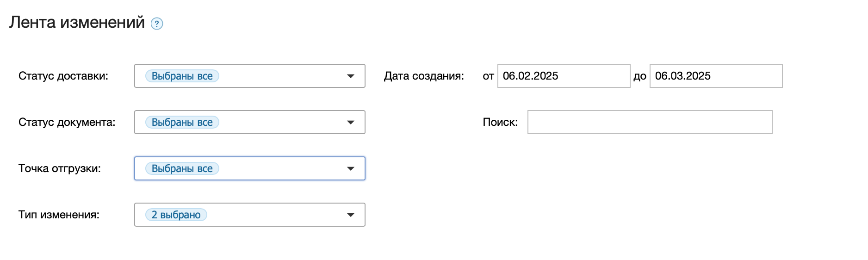Click "Выбраны все" chip in Статус доставки
Viewport: 868px width, 260px height.
click(x=182, y=76)
